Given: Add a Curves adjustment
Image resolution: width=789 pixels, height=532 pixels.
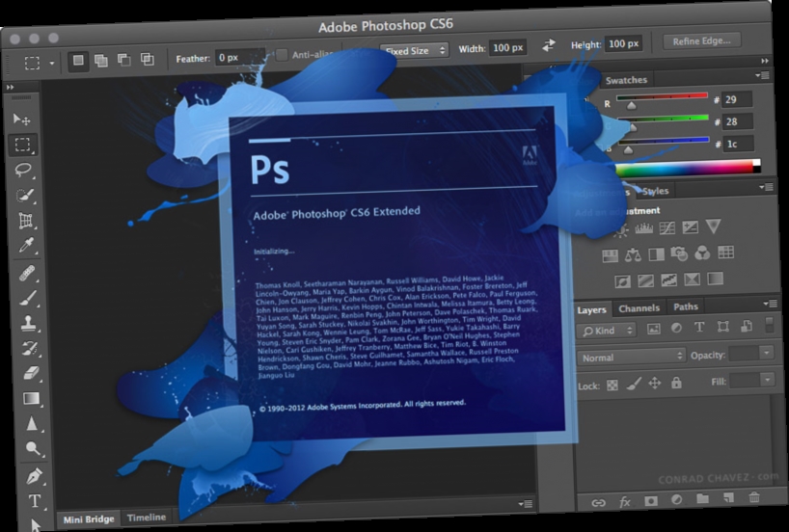Looking at the screenshot, I should point(667,227).
